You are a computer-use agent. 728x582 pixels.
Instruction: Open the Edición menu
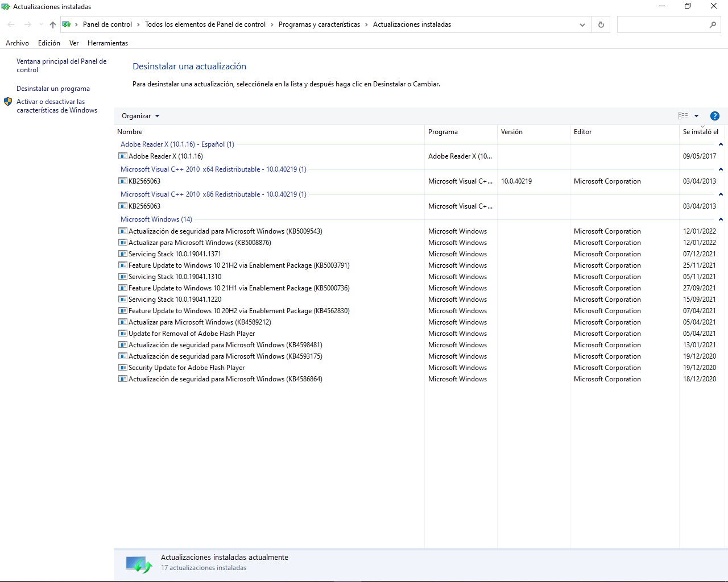49,43
